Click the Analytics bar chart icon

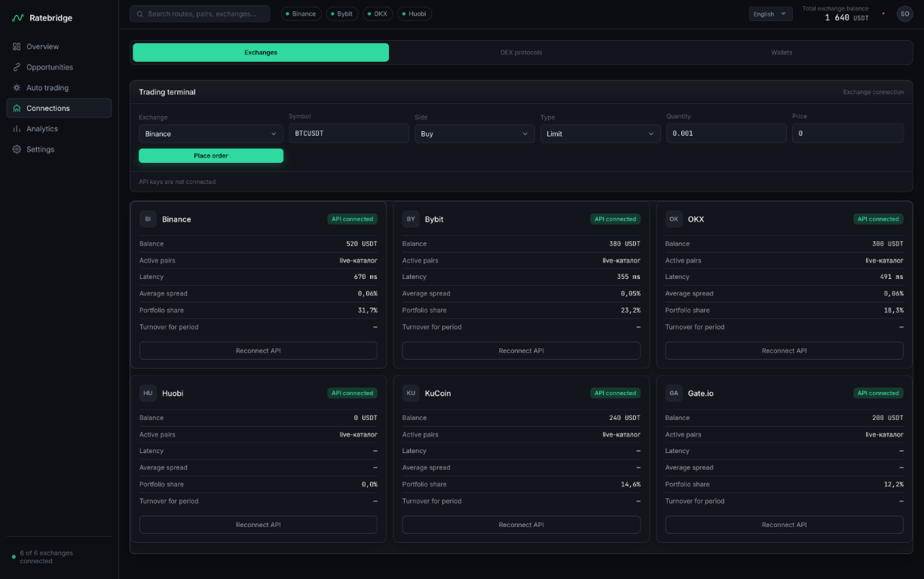(17, 128)
